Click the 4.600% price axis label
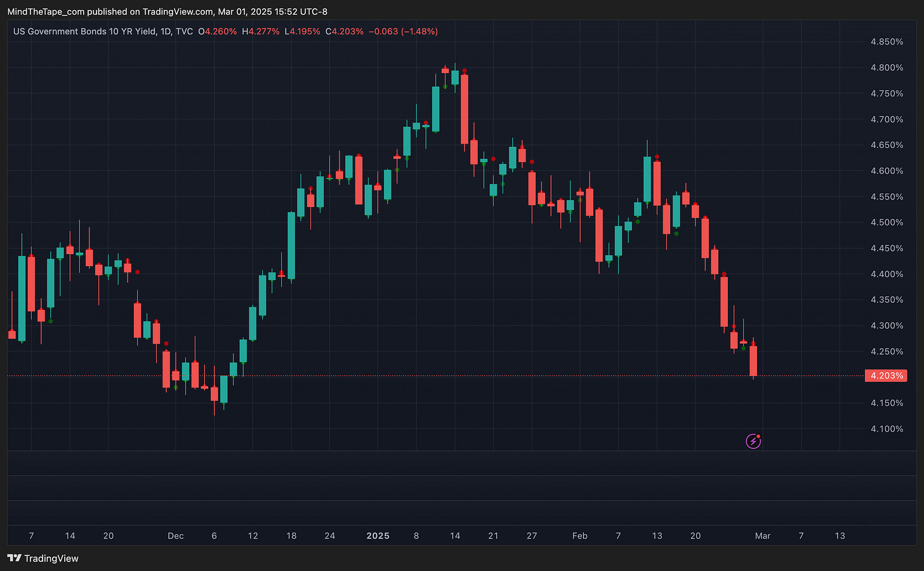 (x=887, y=171)
